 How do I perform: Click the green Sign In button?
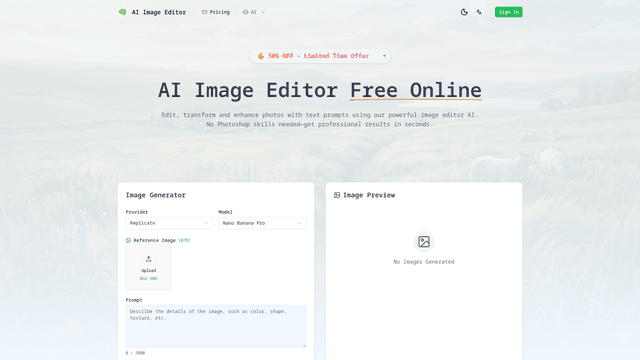(509, 12)
